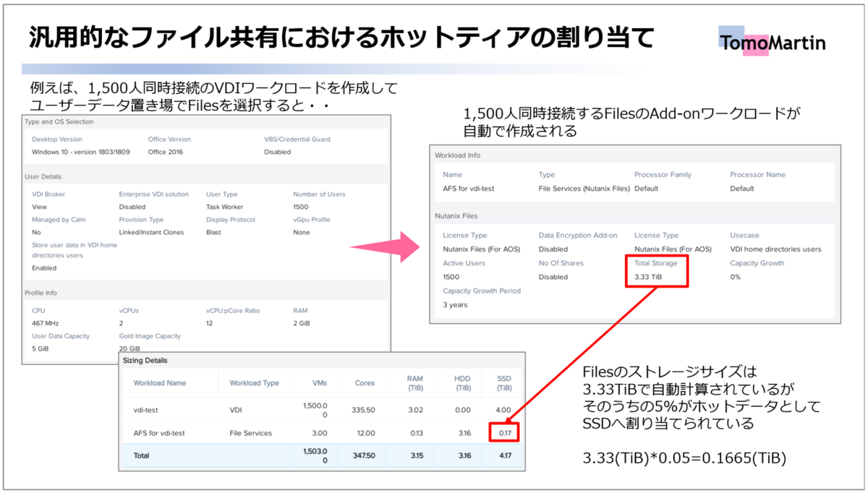Select the '3.33(TiB)*0.05=0.1665(TiB)' formula text
868x493 pixels.
click(x=685, y=459)
